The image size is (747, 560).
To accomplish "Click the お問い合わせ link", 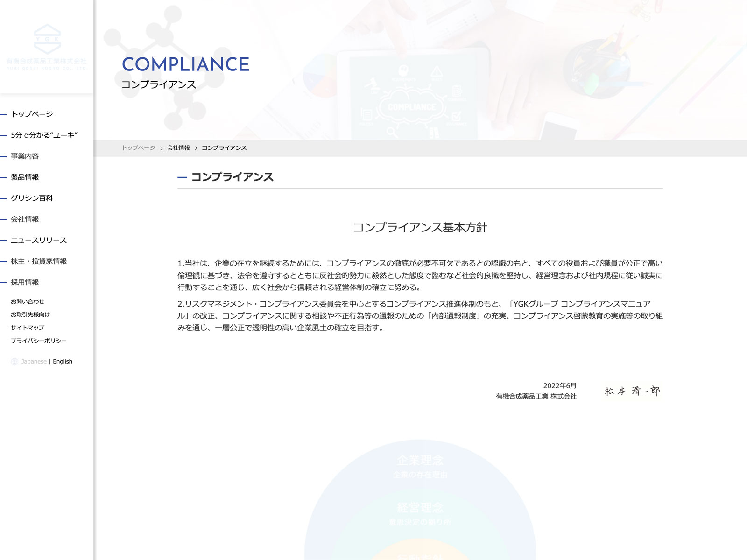I will (28, 301).
